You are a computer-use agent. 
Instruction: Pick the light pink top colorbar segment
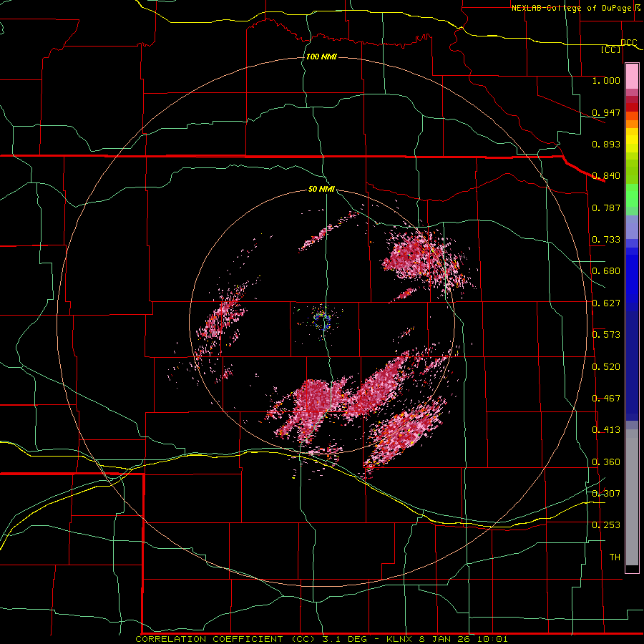(632, 77)
